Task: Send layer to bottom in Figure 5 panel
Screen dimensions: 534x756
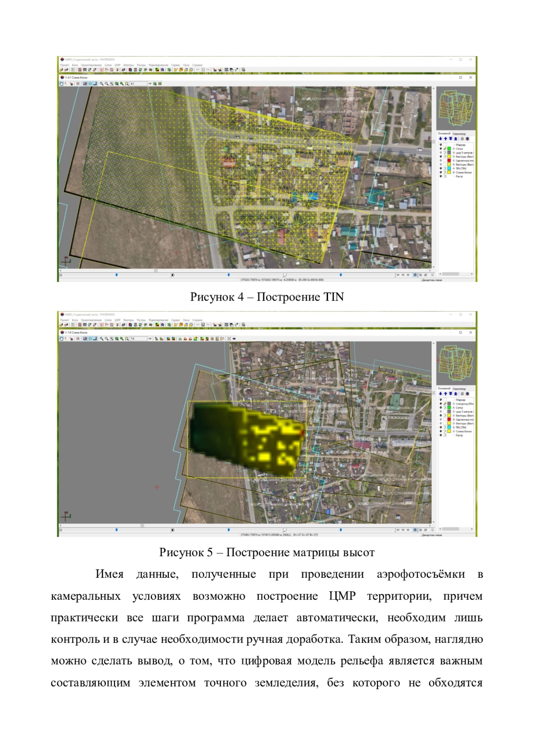Action: 450,394
